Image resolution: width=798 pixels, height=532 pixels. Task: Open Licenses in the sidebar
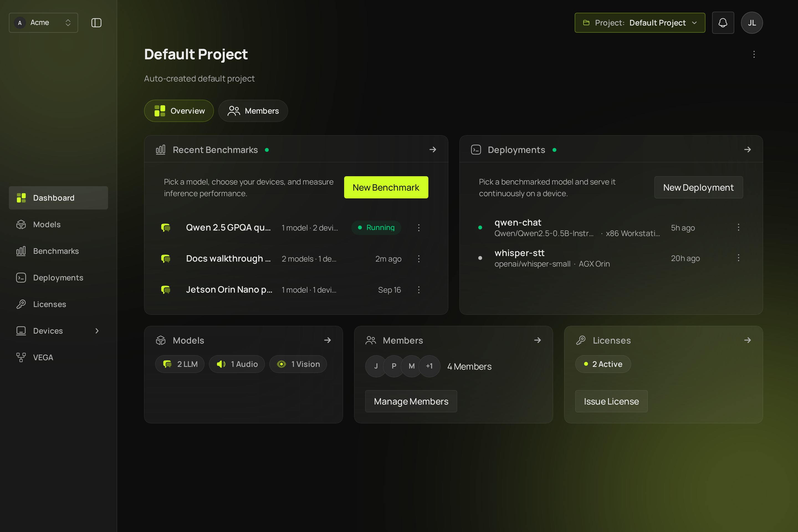pos(58,304)
